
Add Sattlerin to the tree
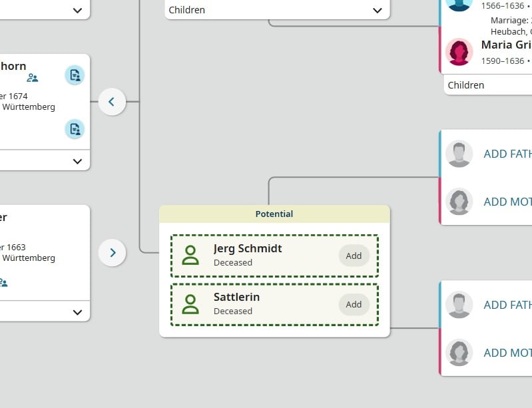point(354,304)
